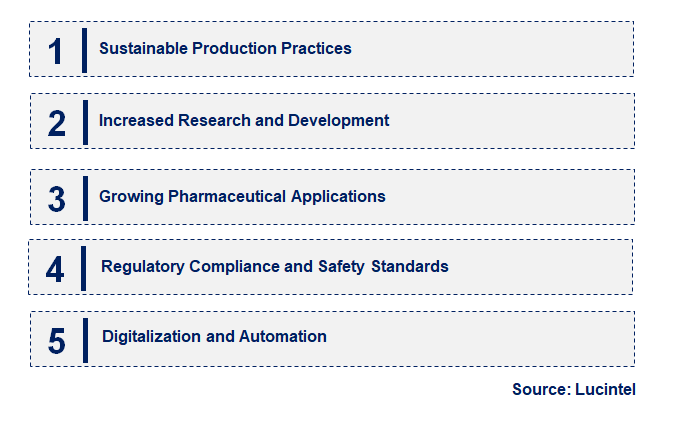Select Digitalization and Automation text
The height and width of the screenshot is (423, 674).
pos(214,337)
